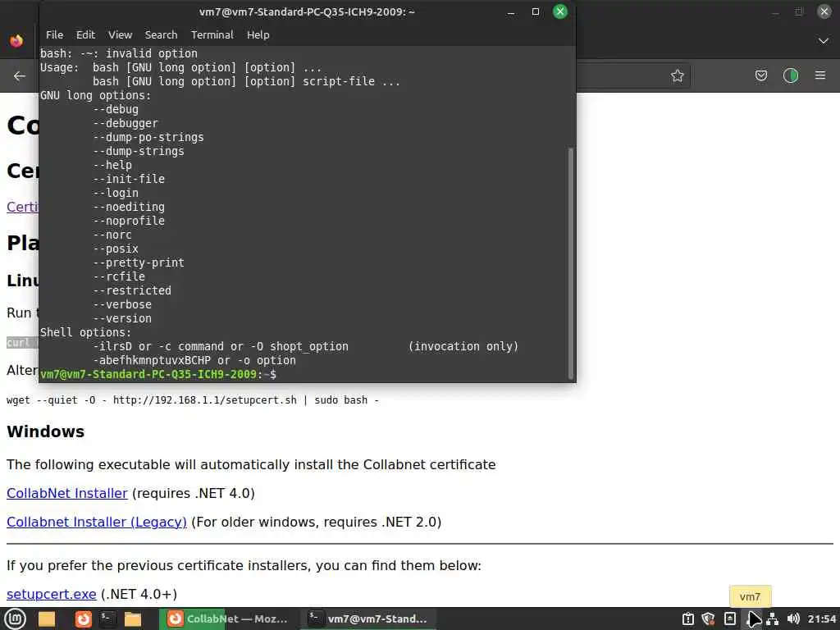Follow the truncated Certi link
The image size is (840, 630).
(x=22, y=207)
